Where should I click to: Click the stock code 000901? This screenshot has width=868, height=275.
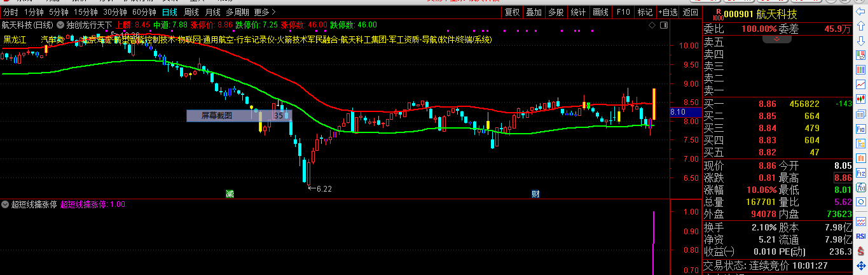pos(738,14)
